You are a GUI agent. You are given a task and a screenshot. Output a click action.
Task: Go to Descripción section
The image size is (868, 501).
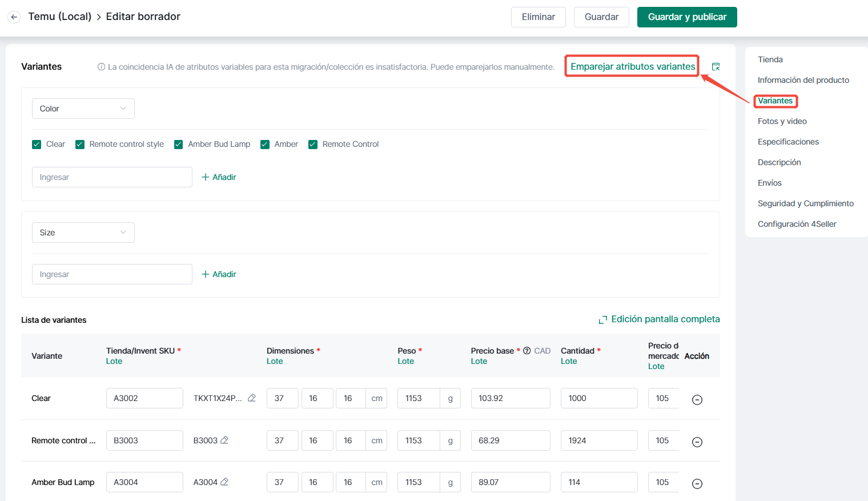779,162
